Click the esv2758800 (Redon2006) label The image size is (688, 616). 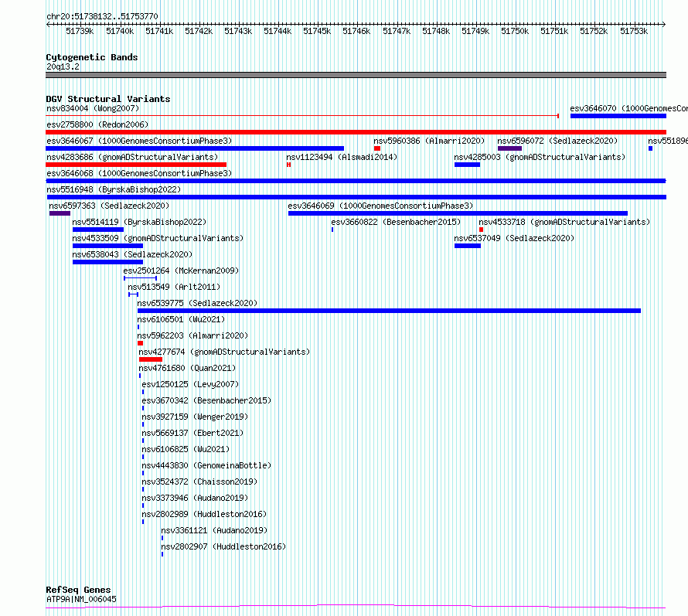point(97,124)
